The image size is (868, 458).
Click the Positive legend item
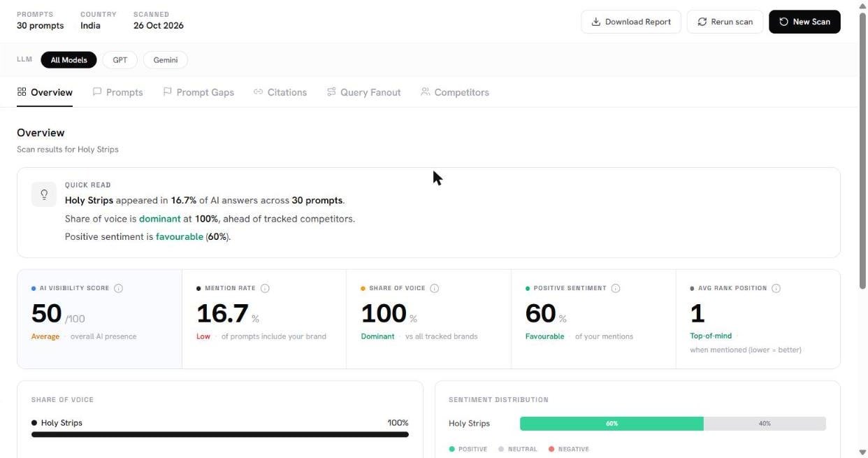coord(468,449)
